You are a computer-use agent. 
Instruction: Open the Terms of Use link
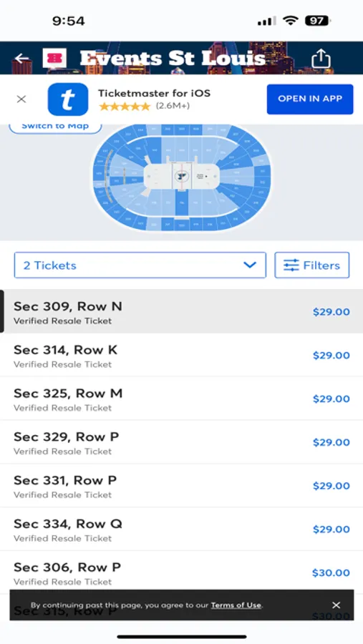coord(236,605)
